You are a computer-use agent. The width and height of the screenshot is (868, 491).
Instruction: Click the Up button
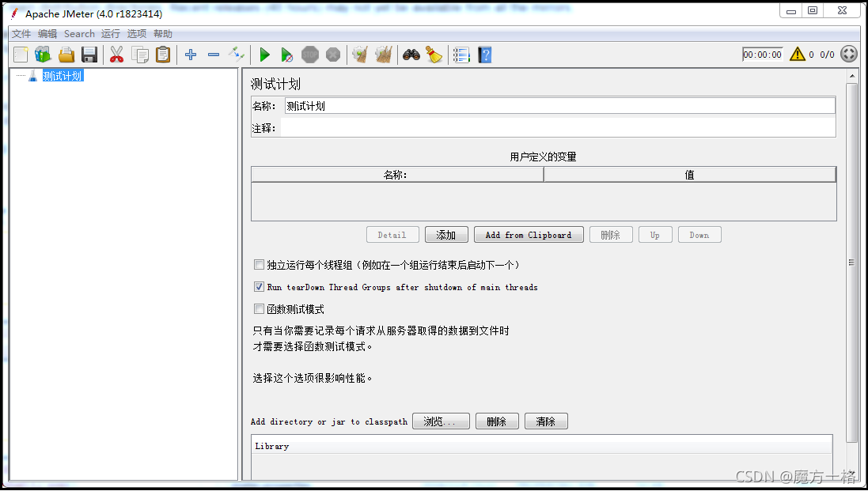click(x=655, y=235)
